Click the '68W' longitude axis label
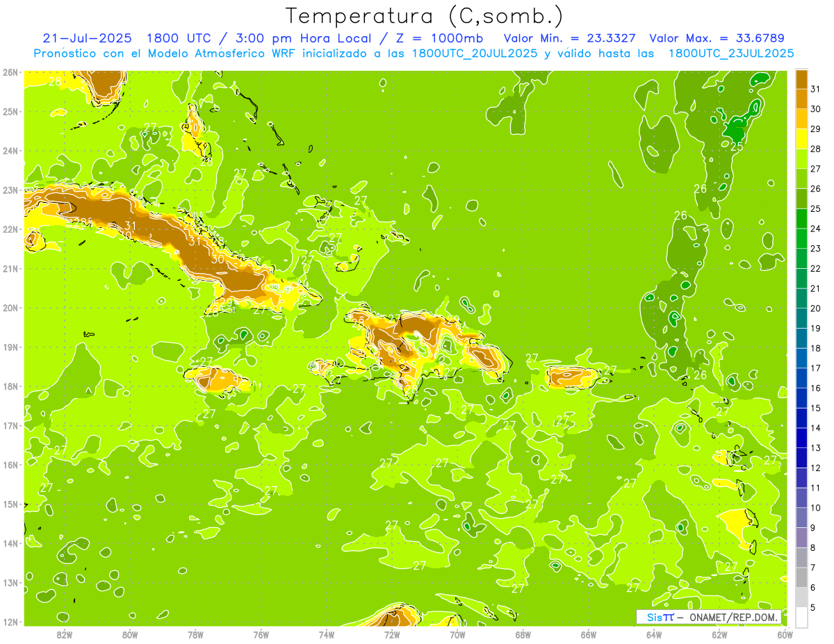The width and height of the screenshot is (834, 644). [x=523, y=634]
